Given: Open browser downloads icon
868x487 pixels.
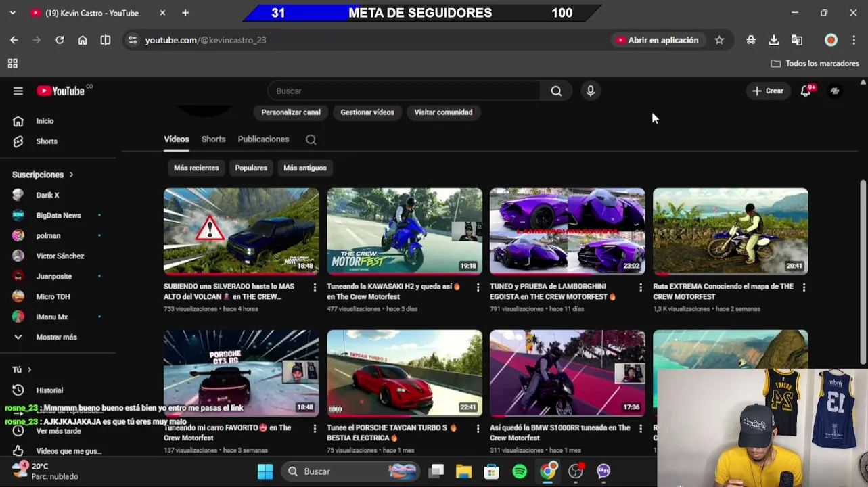Looking at the screenshot, I should click(x=774, y=40).
